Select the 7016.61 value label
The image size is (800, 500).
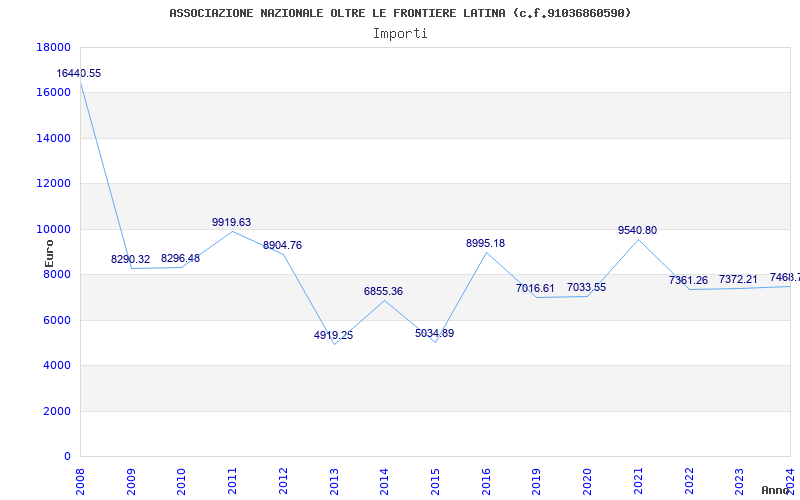535,288
